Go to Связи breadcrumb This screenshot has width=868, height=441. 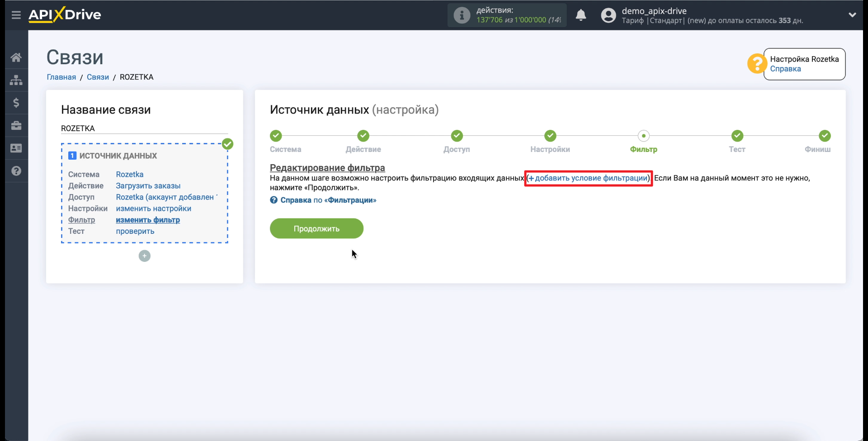[98, 77]
